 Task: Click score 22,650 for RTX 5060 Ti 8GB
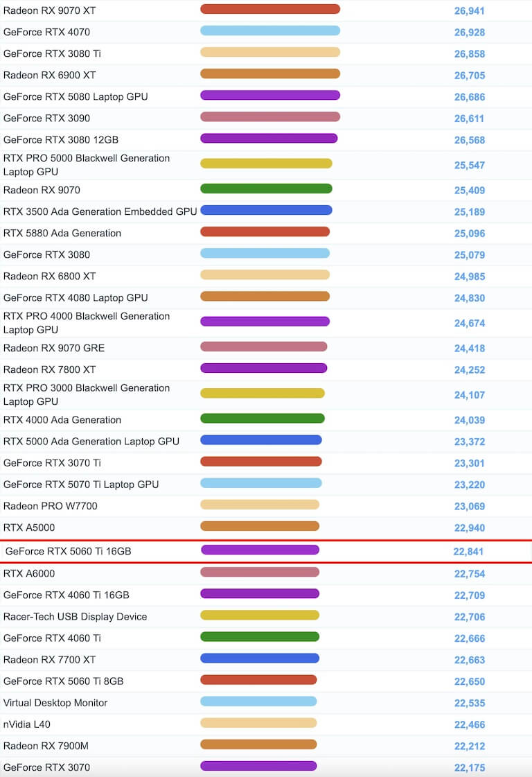[470, 682]
